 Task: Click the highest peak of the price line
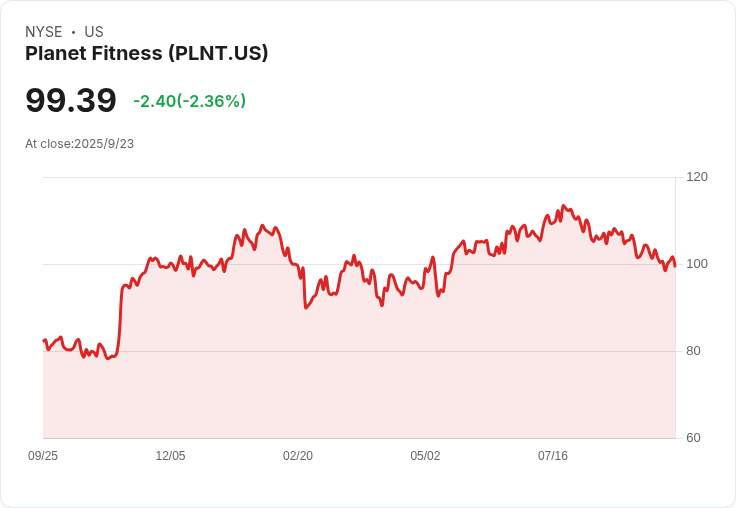(x=563, y=206)
